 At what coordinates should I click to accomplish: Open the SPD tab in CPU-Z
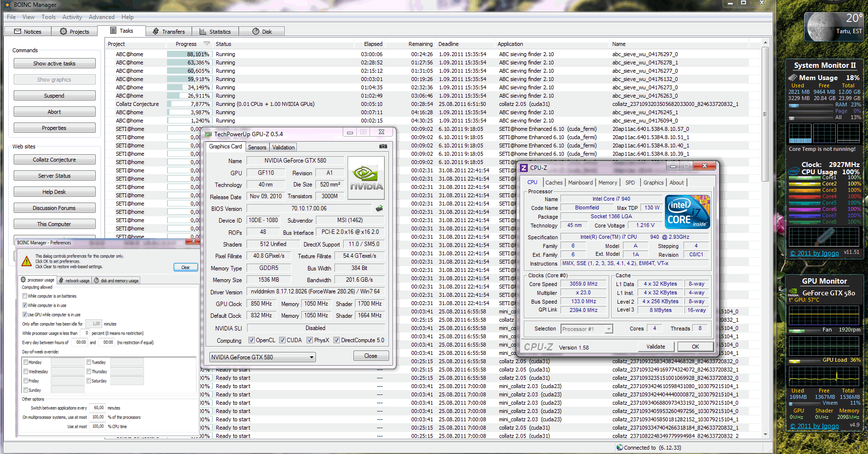pyautogui.click(x=630, y=183)
